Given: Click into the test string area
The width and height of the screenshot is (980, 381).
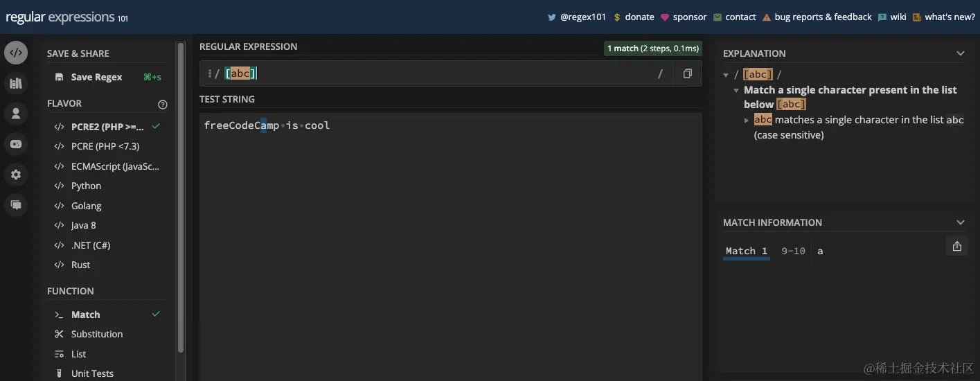Looking at the screenshot, I should [450, 246].
